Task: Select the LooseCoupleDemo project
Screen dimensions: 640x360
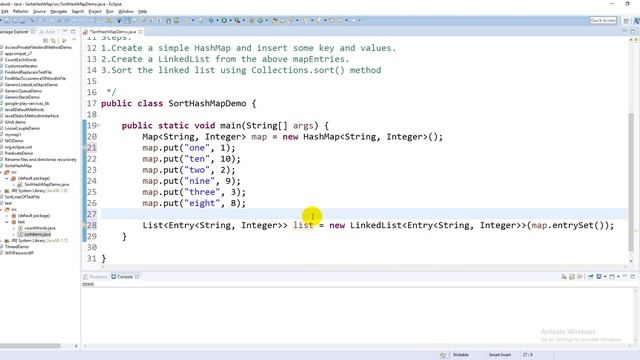Action: pos(22,128)
